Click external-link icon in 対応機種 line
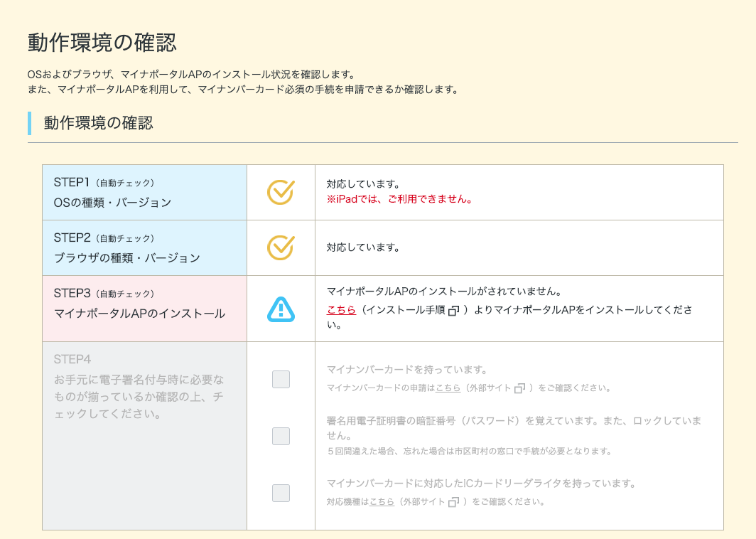 click(x=453, y=502)
